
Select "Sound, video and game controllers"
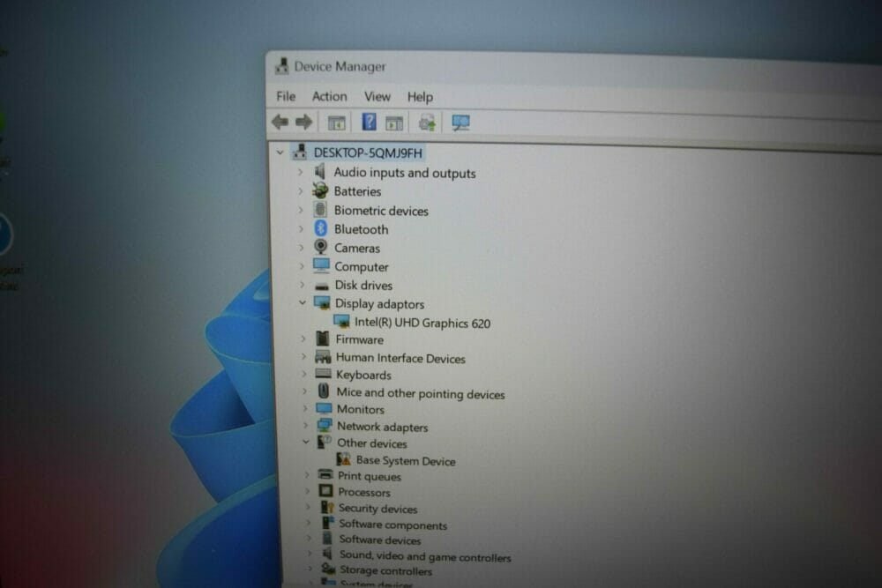click(425, 556)
